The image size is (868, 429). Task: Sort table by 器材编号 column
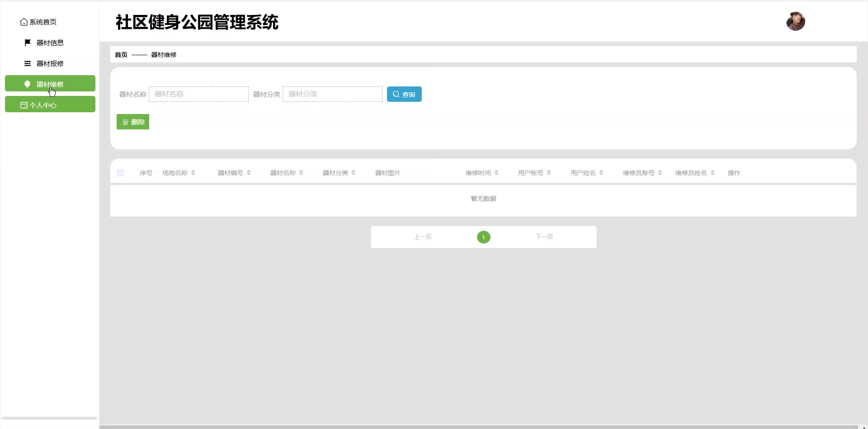click(x=249, y=173)
